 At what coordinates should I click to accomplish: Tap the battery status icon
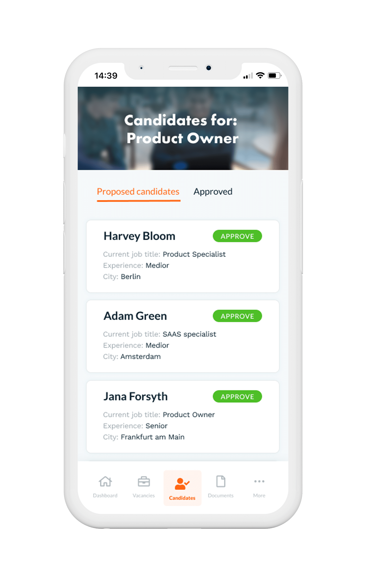click(x=274, y=76)
